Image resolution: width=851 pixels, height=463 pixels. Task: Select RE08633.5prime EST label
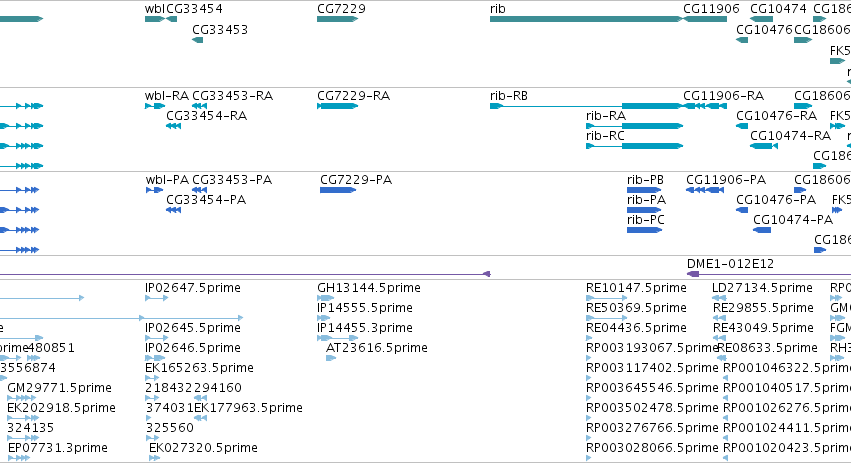(767, 348)
